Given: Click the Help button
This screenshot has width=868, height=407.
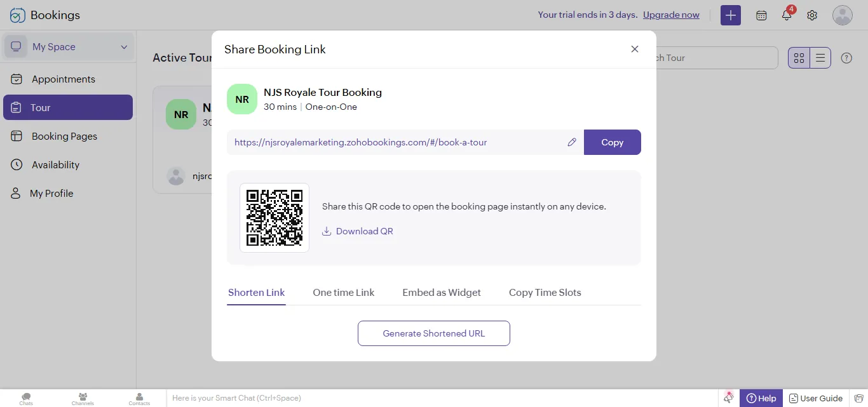Looking at the screenshot, I should click(761, 398).
